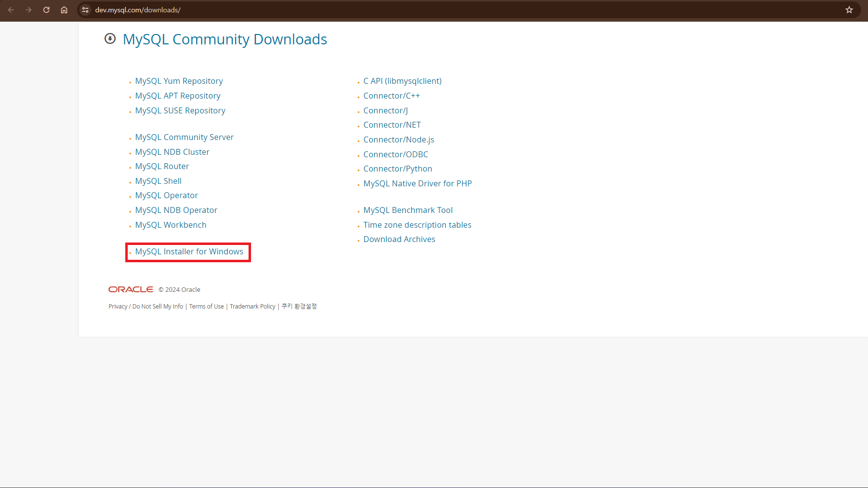Open MySQL Installer for Windows link

tap(189, 251)
